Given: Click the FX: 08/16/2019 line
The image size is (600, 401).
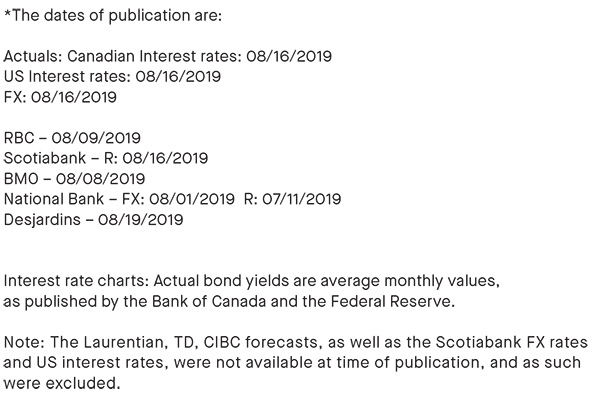Looking at the screenshot, I should tap(60, 97).
